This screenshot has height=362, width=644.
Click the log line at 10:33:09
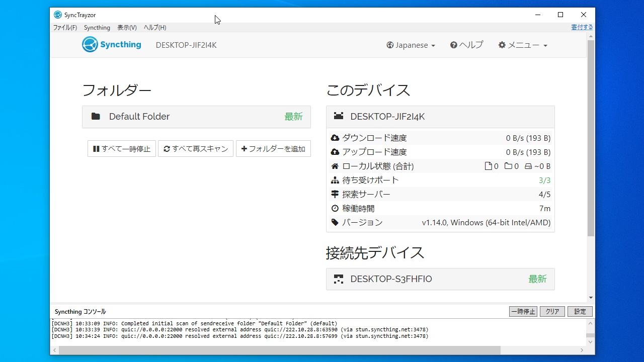tap(194, 323)
